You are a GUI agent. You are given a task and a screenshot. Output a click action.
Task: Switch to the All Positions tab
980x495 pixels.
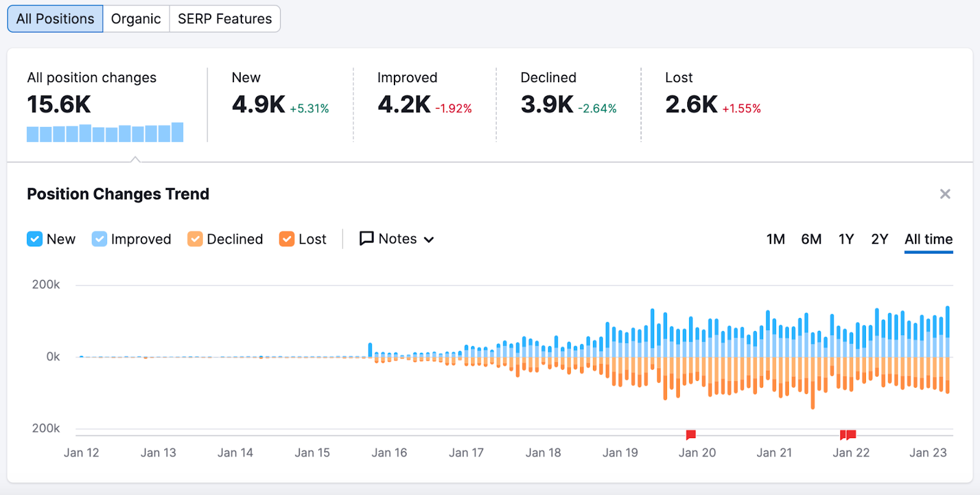click(55, 19)
